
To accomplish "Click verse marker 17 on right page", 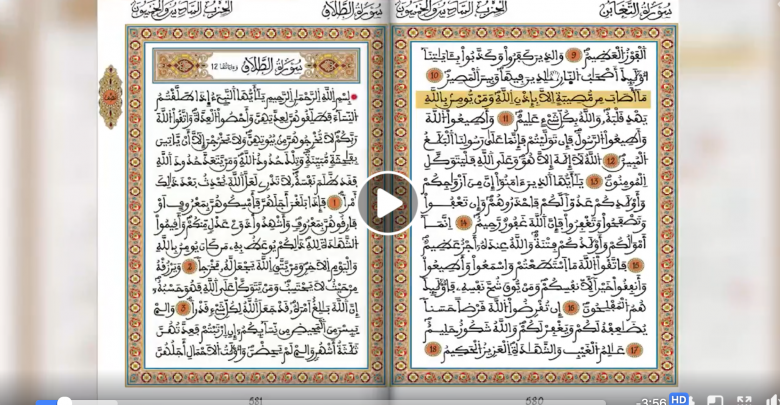I will pyautogui.click(x=633, y=350).
